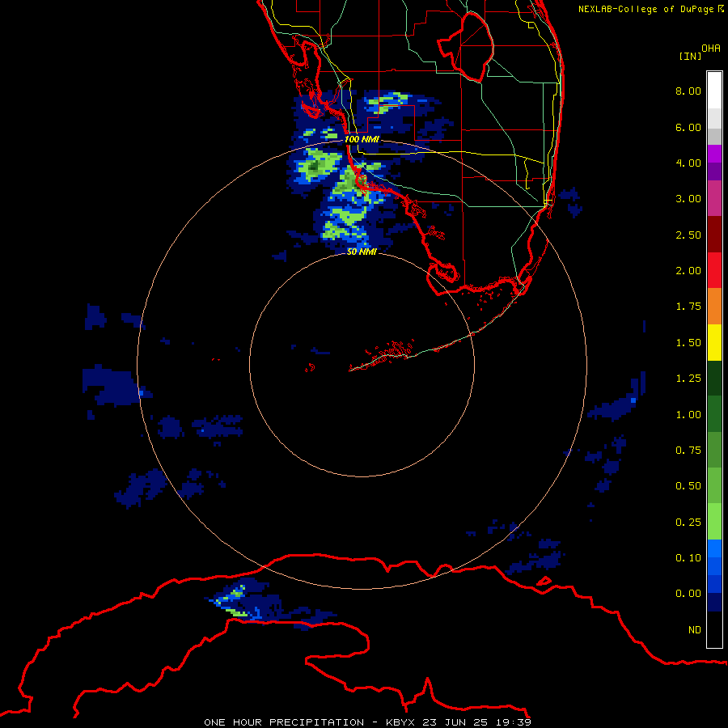Click the 8.00 legend value

pos(688,91)
